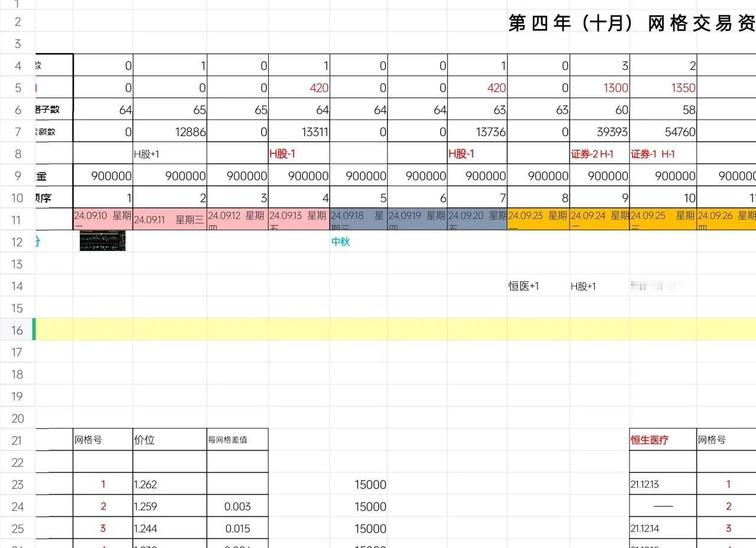Select the date cell 21.12.13
This screenshot has height=548, width=756.
tap(663, 484)
